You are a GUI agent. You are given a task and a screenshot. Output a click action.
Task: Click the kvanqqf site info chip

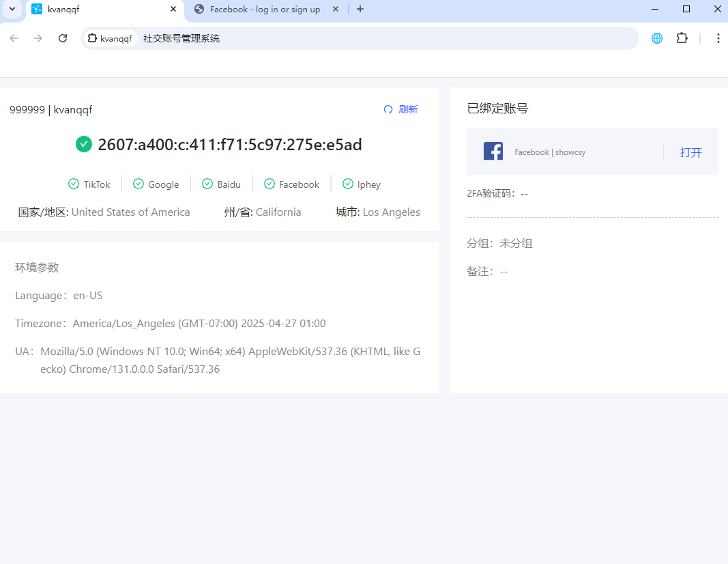pyautogui.click(x=111, y=38)
